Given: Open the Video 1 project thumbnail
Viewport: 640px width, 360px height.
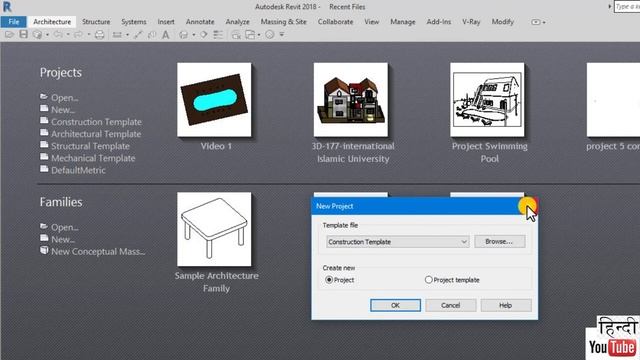Looking at the screenshot, I should pos(214,100).
